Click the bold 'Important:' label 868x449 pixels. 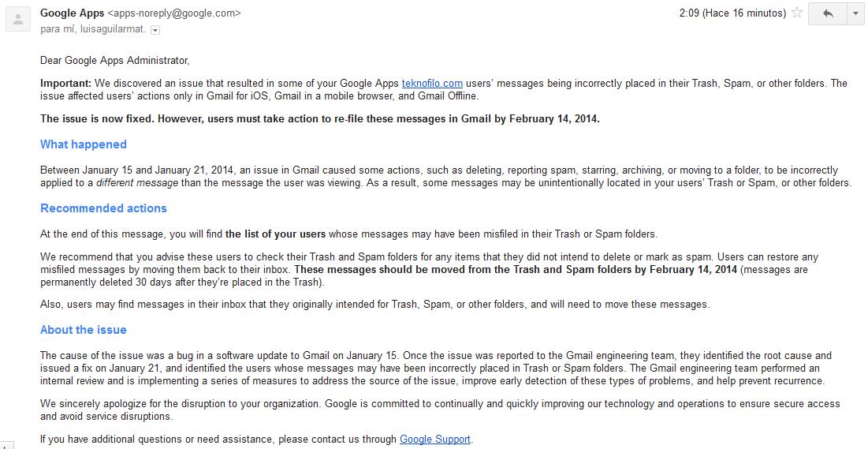[x=66, y=84]
